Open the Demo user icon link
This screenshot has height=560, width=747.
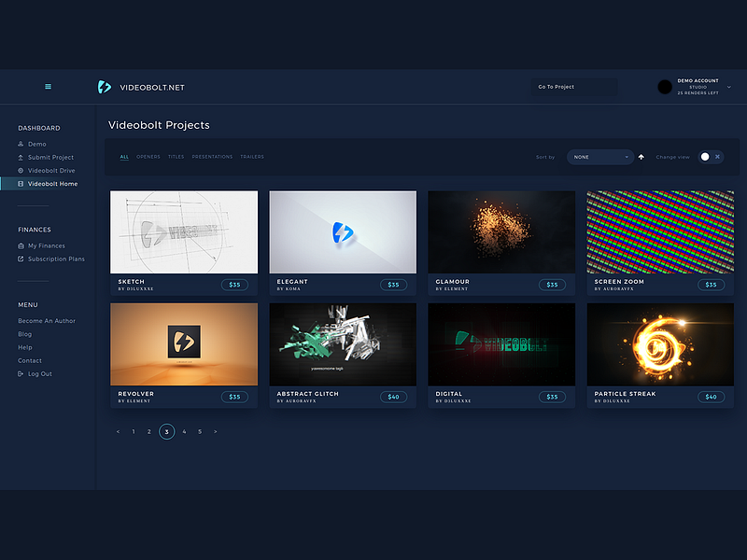point(21,144)
